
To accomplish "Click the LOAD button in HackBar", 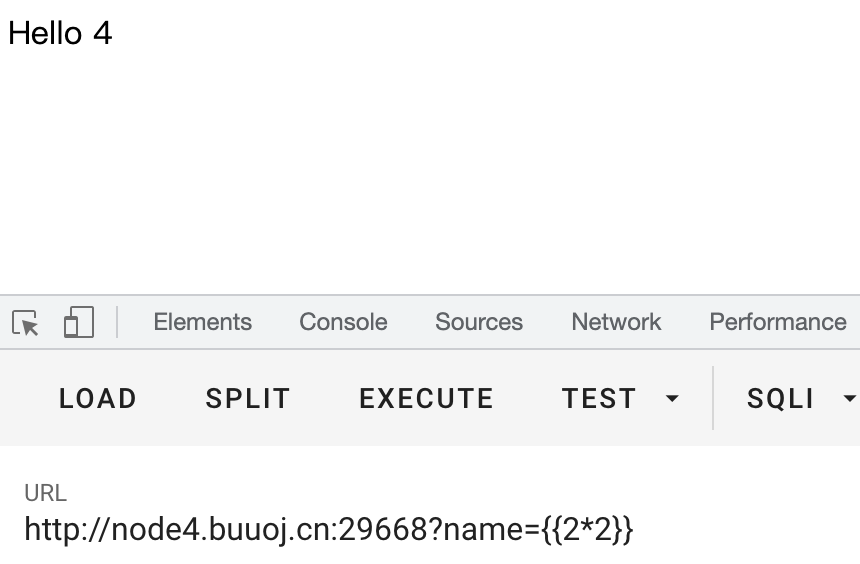I will tap(98, 398).
